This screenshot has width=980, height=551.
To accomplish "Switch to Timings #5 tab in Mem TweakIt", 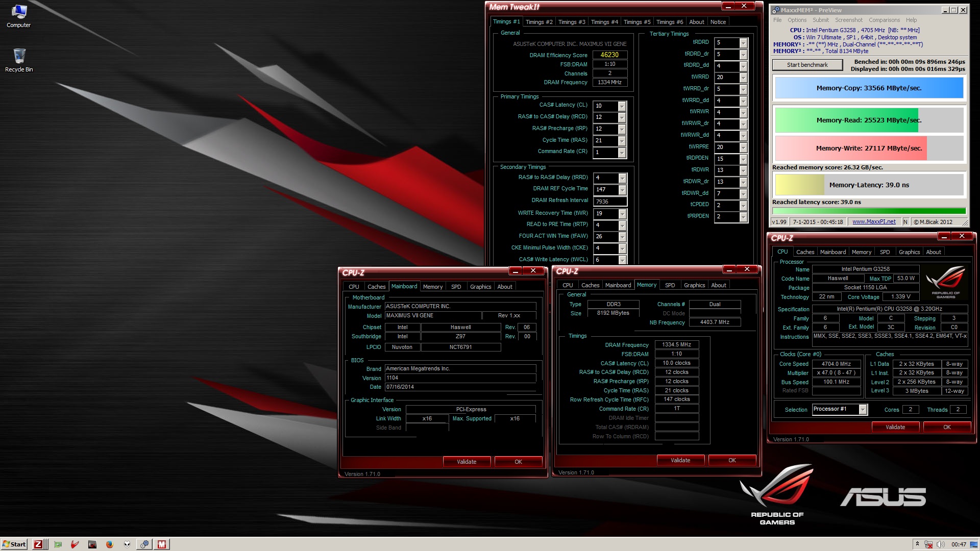I will (x=637, y=22).
